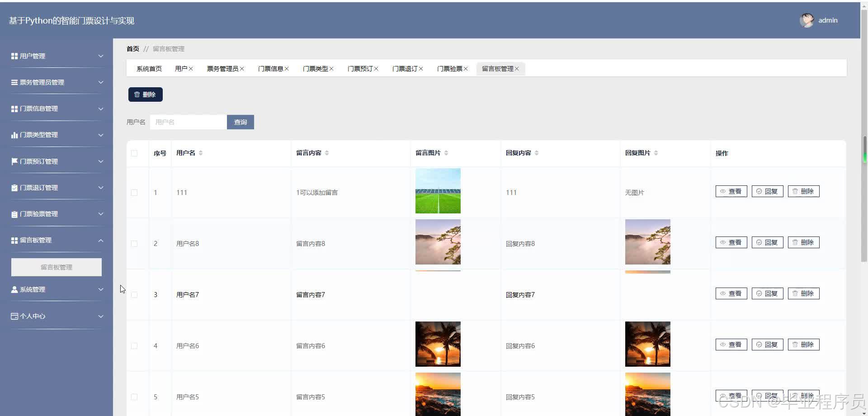Click 查看 for row 111
The image size is (868, 416).
click(x=731, y=191)
